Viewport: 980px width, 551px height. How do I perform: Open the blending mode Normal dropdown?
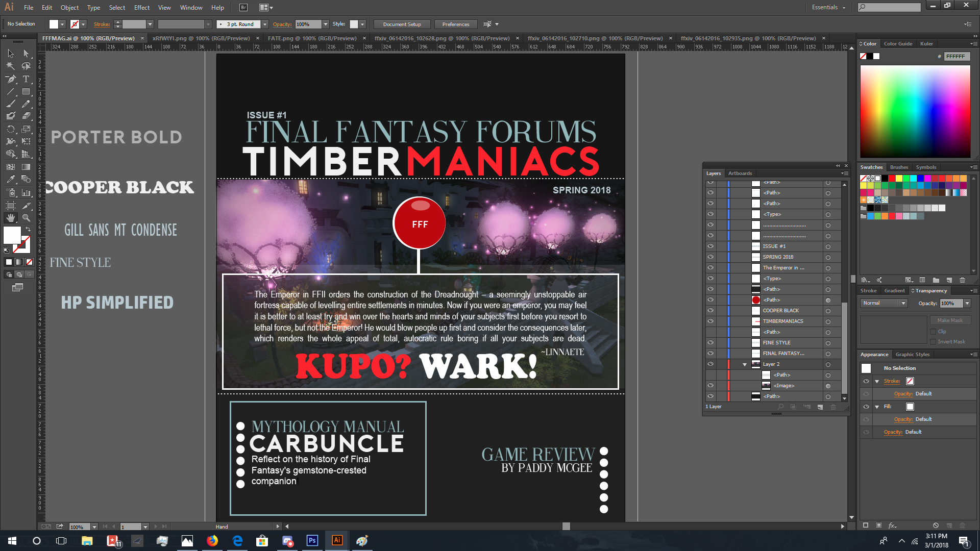pos(903,303)
